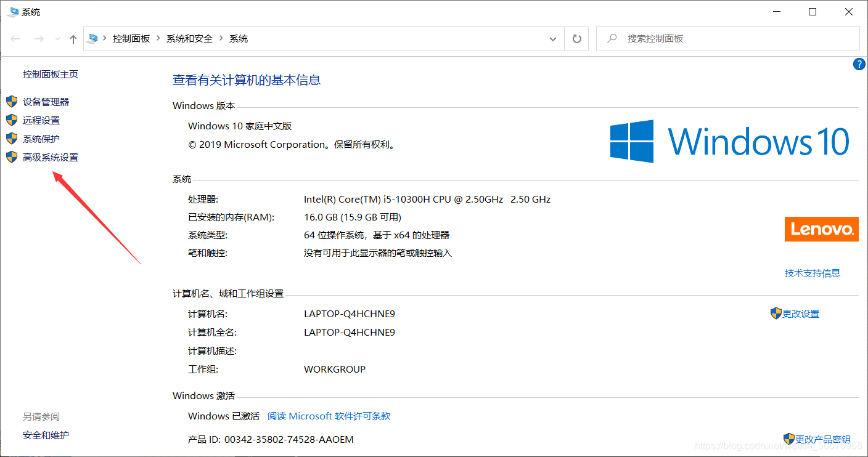Open 高级系统设置 link

(51, 157)
